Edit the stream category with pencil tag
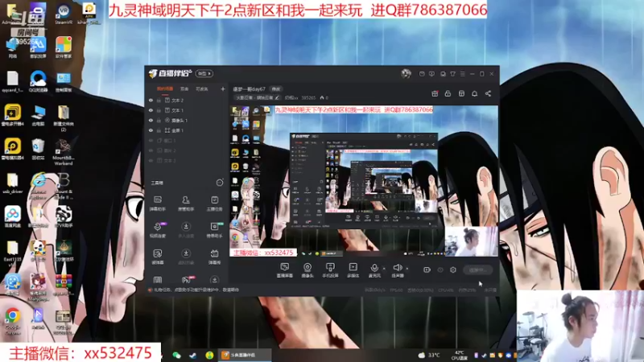 point(258,97)
